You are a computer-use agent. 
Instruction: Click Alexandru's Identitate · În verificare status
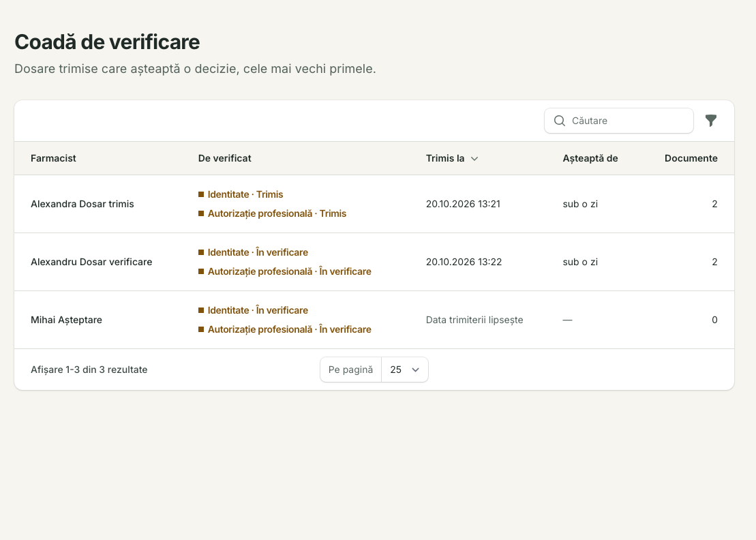point(258,252)
